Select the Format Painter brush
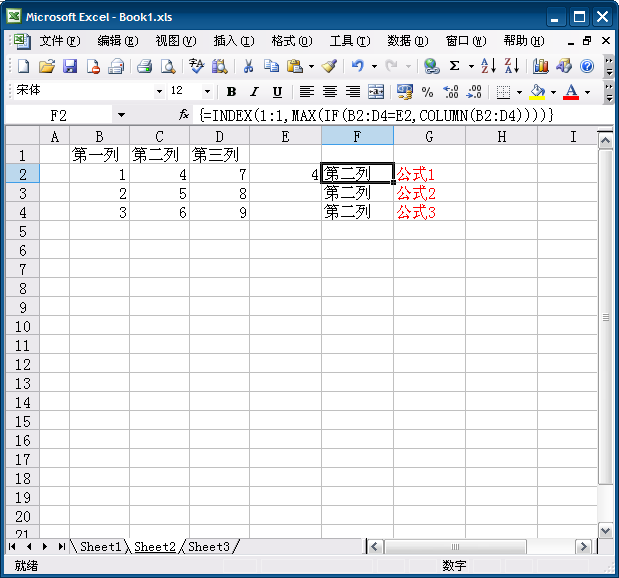 click(x=329, y=66)
